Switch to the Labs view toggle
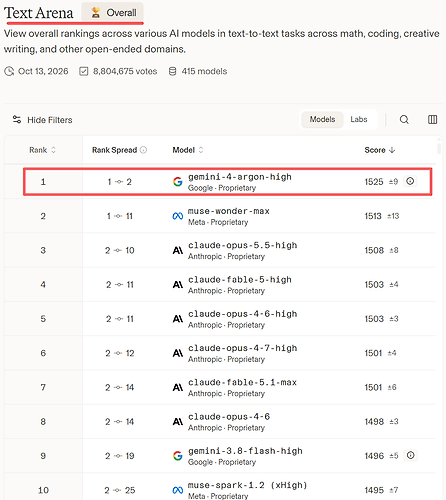This screenshot has width=446, height=500. 359,119
